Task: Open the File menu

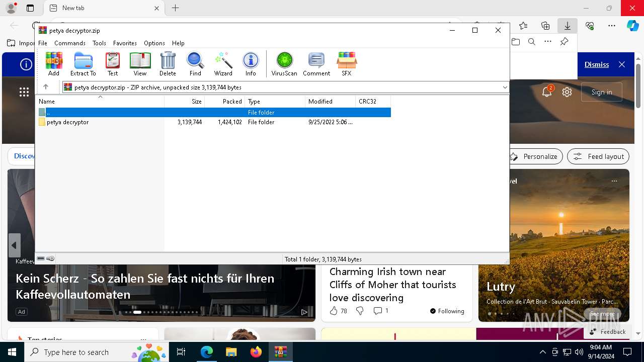Action: (43, 43)
